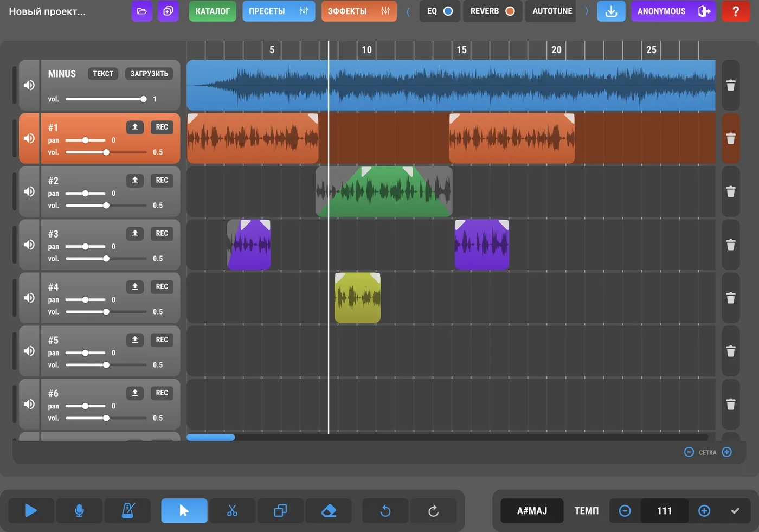Confirm tempo with the checkmark icon
Screen dimensions: 759x532
point(735,511)
